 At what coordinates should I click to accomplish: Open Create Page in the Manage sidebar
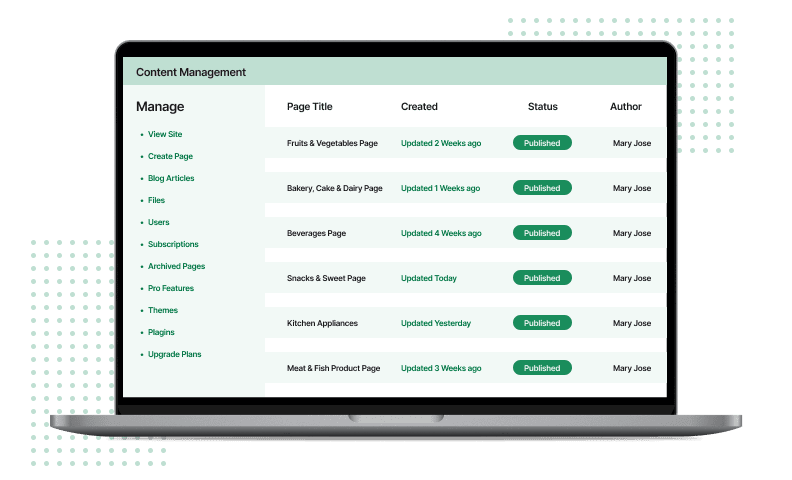[x=170, y=156]
